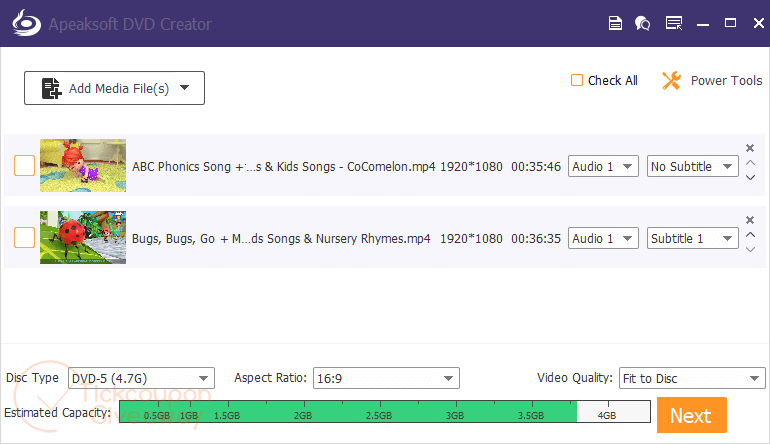The image size is (770, 444).
Task: Open the Video Quality Fit to Disc dropdown
Action: pyautogui.click(x=692, y=378)
